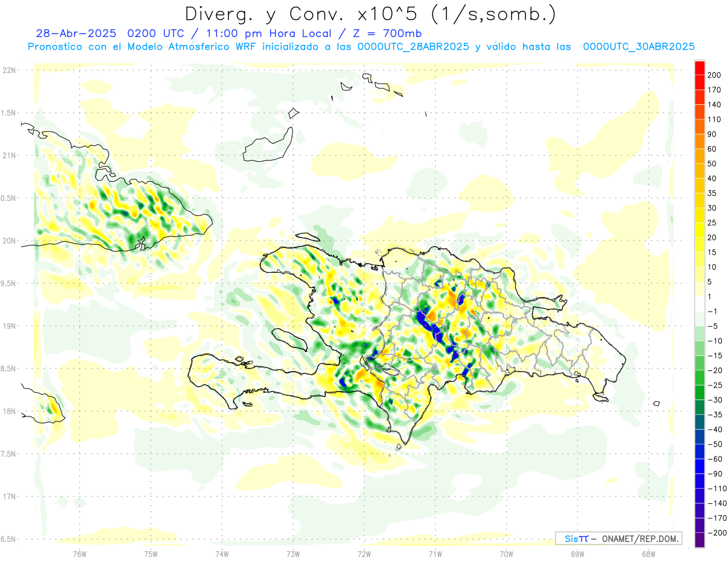728x562 pixels.
Task: Click the positive 30 value on color scale
Action: click(x=713, y=208)
